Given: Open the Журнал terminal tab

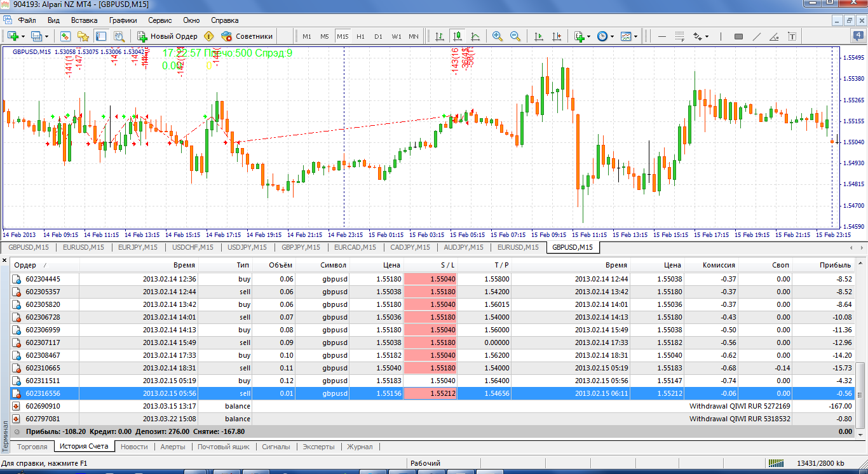Looking at the screenshot, I should (360, 447).
